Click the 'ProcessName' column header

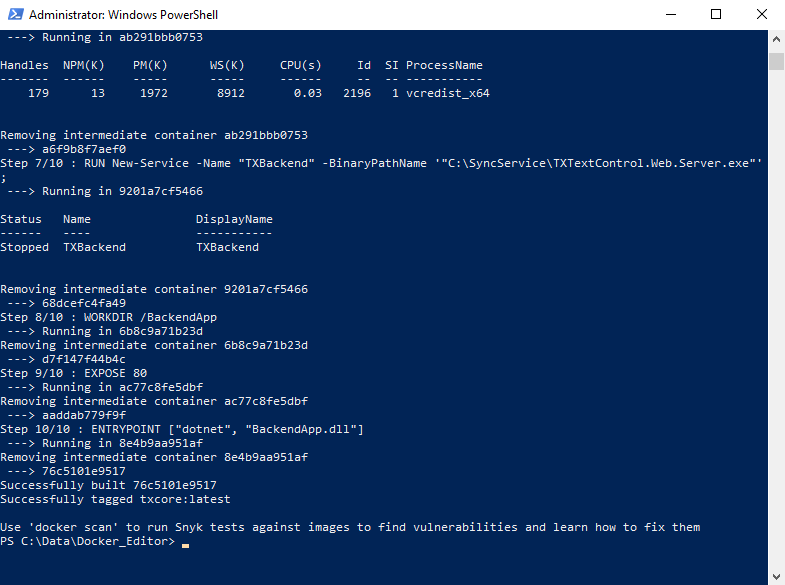click(x=444, y=66)
